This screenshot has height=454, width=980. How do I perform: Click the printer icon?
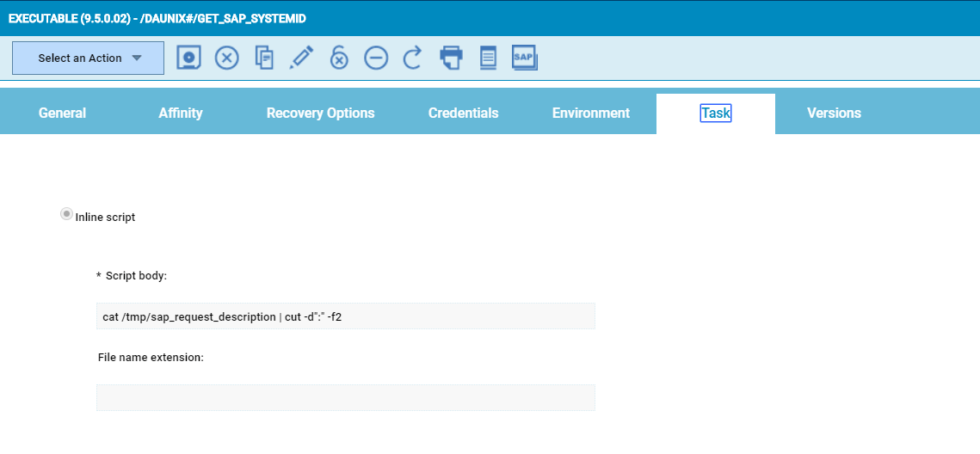click(x=451, y=58)
